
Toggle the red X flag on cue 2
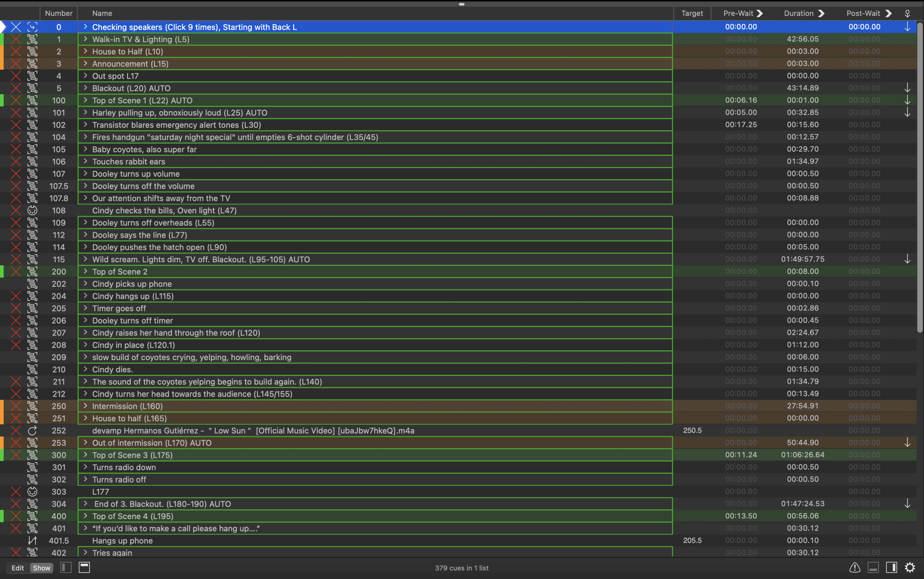[16, 51]
